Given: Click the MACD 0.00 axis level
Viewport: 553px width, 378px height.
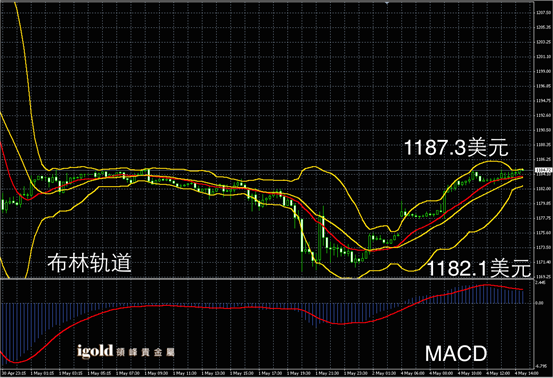Looking at the screenshot, I should [540, 303].
